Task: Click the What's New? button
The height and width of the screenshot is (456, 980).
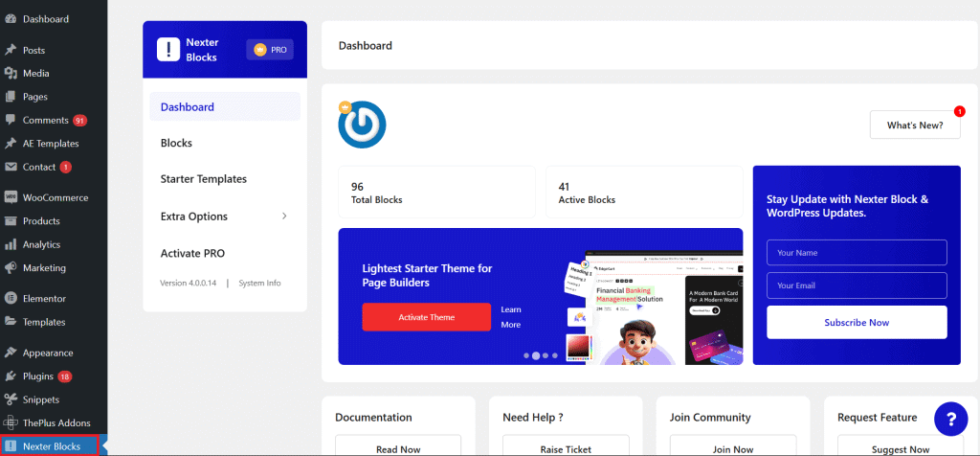Action: click(x=915, y=125)
